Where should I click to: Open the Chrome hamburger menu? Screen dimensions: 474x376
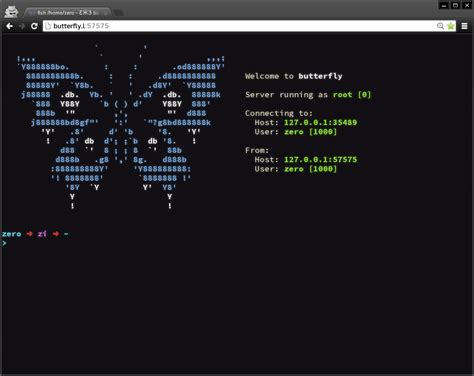(464, 26)
